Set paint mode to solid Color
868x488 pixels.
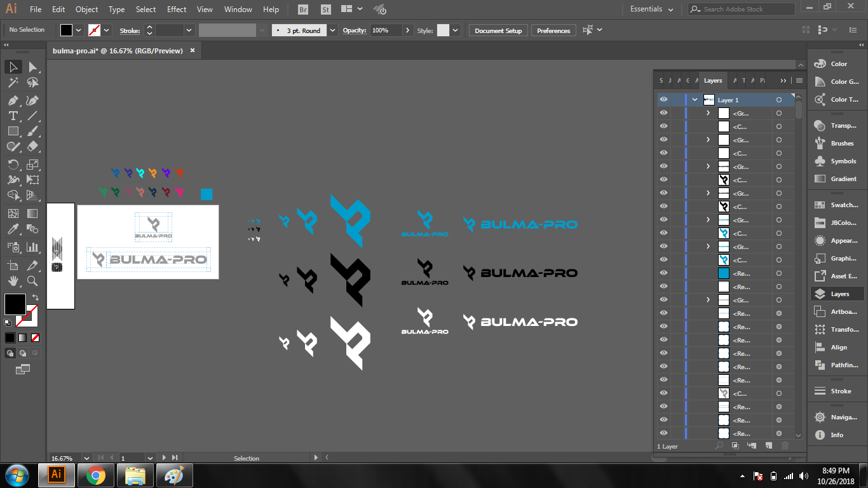pos(10,338)
